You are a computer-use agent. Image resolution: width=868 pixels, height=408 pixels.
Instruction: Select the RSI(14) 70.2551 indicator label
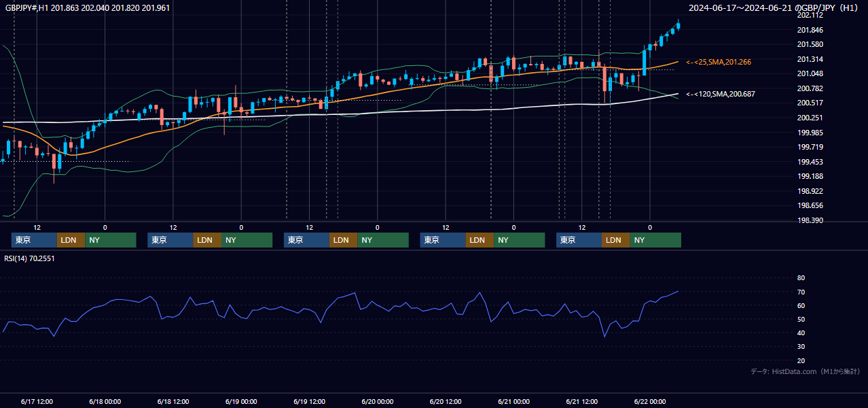(x=30, y=258)
